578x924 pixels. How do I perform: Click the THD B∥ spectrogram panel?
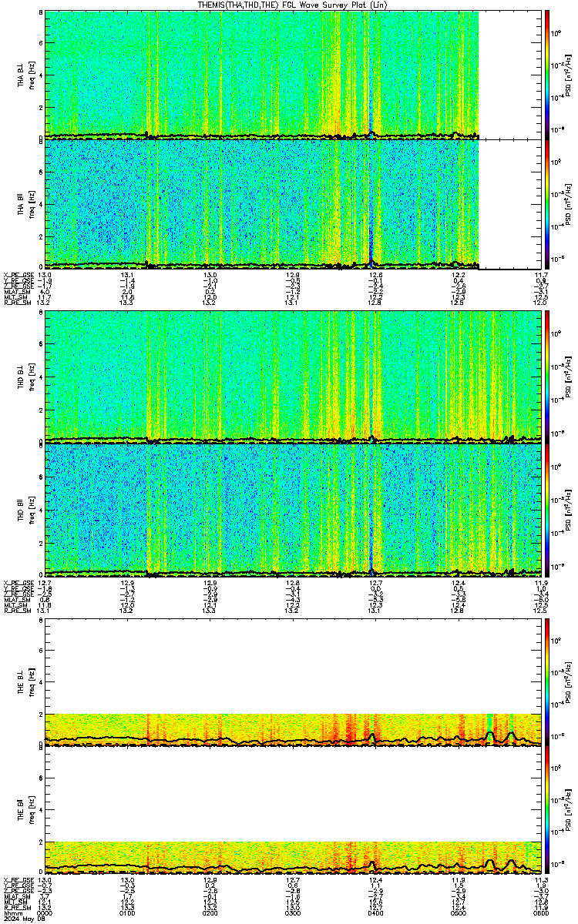(293, 508)
